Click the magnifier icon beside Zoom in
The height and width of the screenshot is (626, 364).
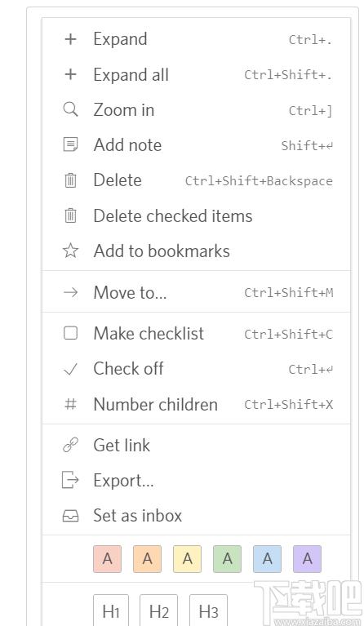coord(70,109)
